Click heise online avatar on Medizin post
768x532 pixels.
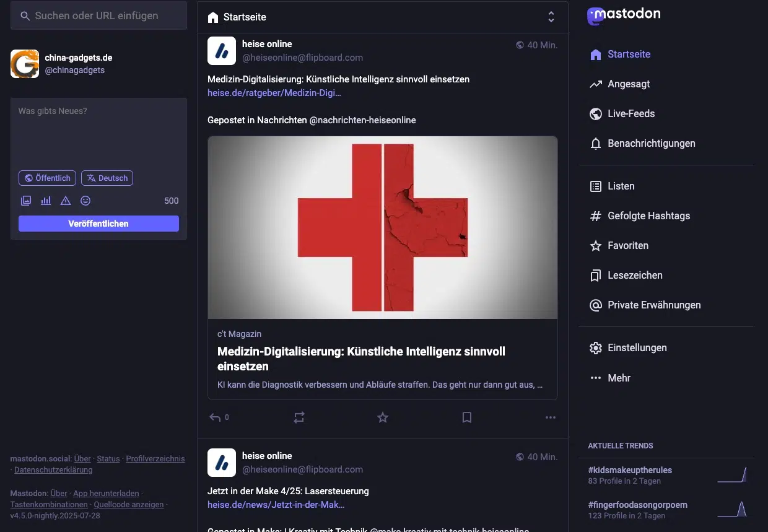(222, 51)
